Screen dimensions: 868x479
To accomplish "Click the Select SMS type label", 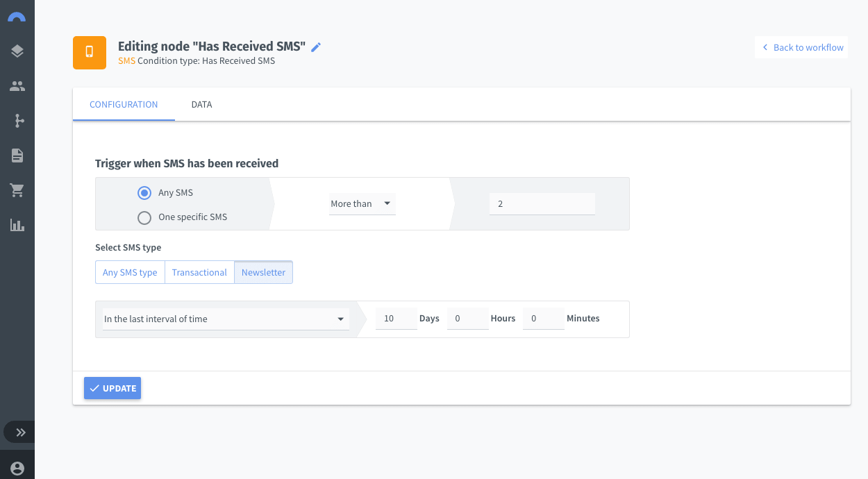I will click(x=128, y=247).
